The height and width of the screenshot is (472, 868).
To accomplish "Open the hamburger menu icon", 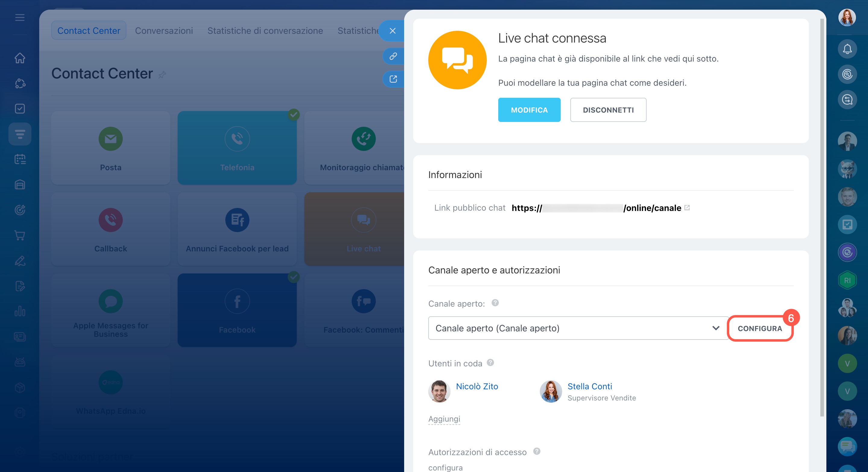I will pyautogui.click(x=20, y=18).
